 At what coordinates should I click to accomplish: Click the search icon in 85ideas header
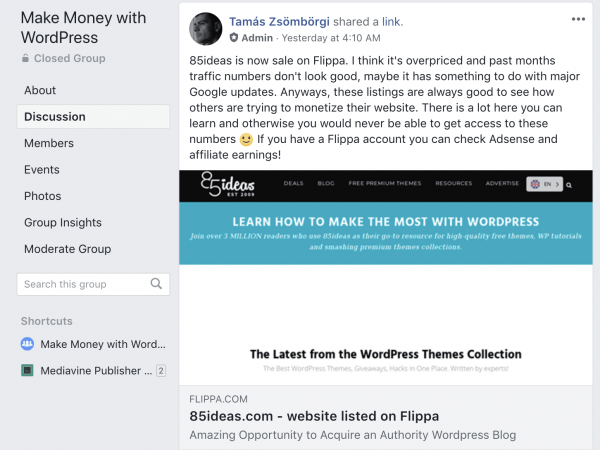[568, 184]
